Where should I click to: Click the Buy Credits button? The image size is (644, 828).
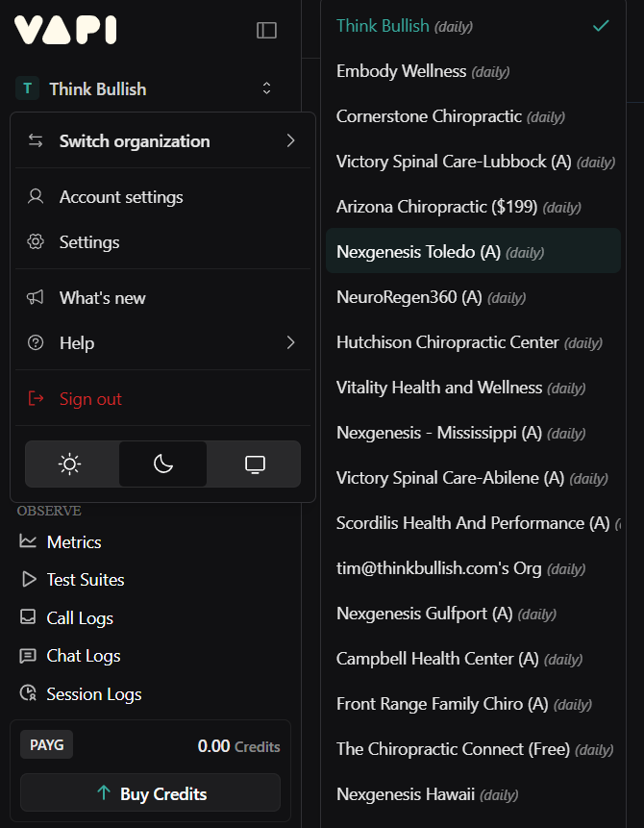pos(150,792)
